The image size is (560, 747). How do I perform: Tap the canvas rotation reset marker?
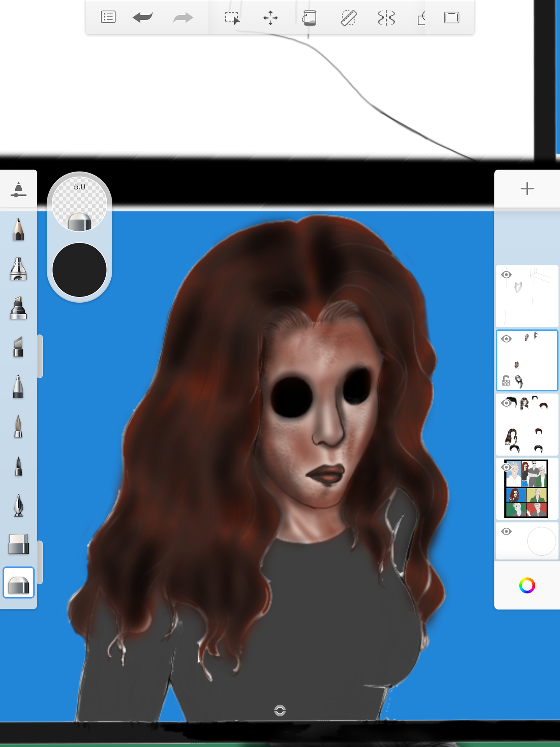tap(280, 710)
